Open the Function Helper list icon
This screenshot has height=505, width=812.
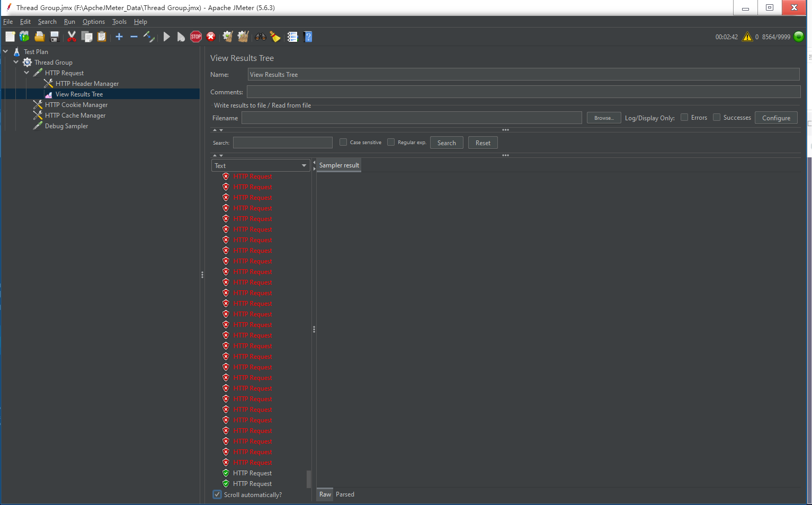click(292, 37)
